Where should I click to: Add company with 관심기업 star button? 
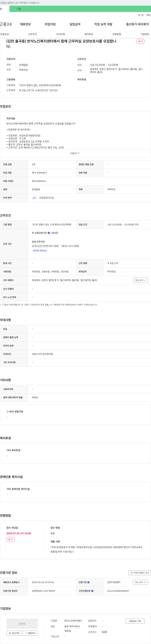pyautogui.click(x=14, y=633)
